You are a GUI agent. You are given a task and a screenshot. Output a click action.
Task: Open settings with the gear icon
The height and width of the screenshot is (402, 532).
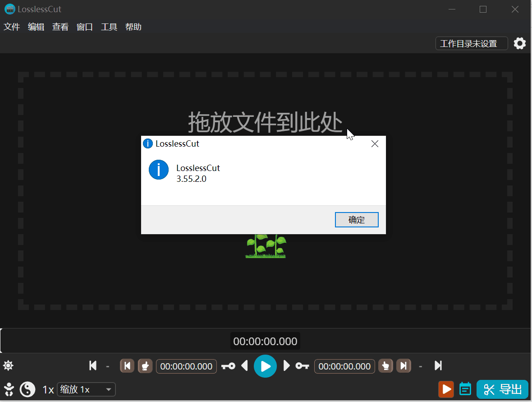520,44
